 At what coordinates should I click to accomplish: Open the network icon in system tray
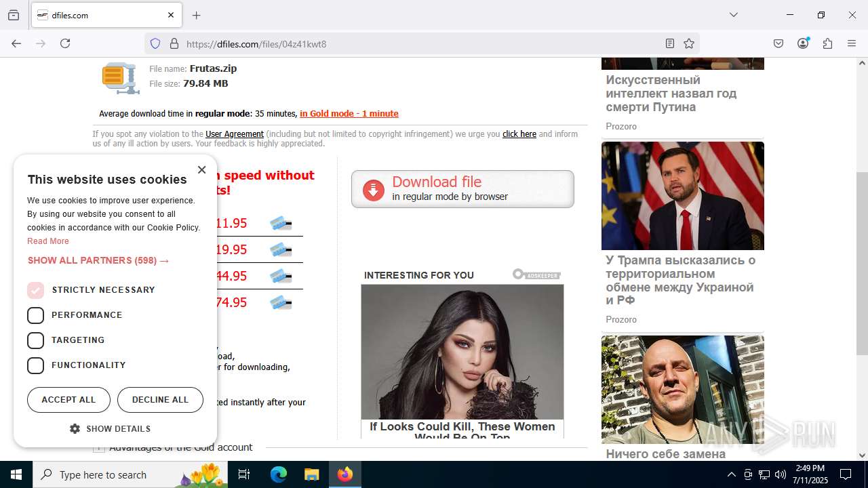pyautogui.click(x=764, y=474)
